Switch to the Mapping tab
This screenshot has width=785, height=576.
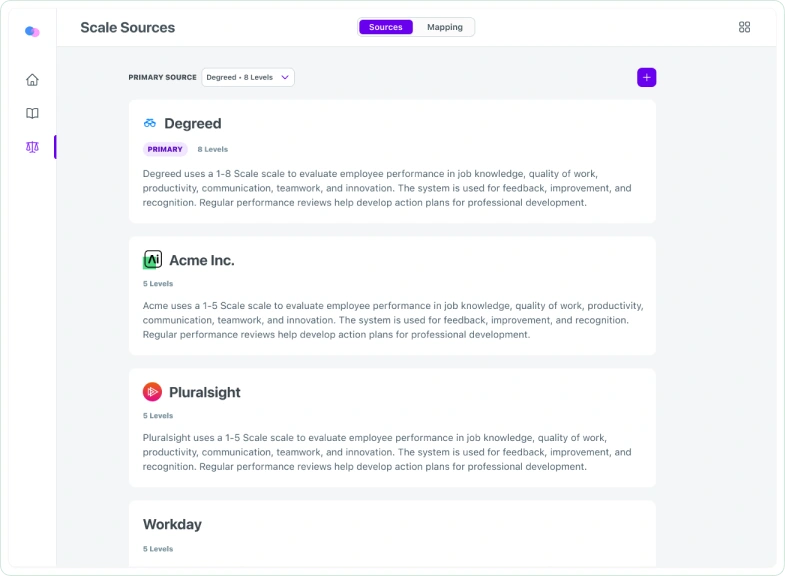(445, 27)
